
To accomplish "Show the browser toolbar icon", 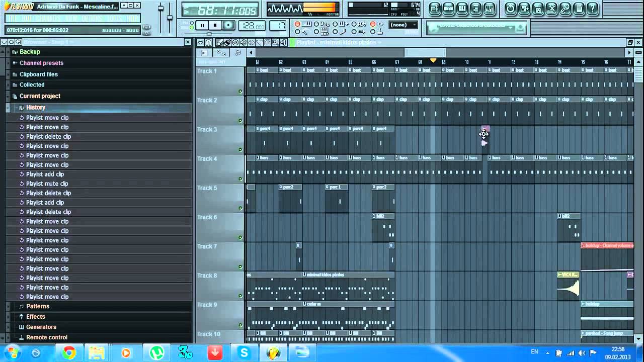I will click(x=475, y=9).
